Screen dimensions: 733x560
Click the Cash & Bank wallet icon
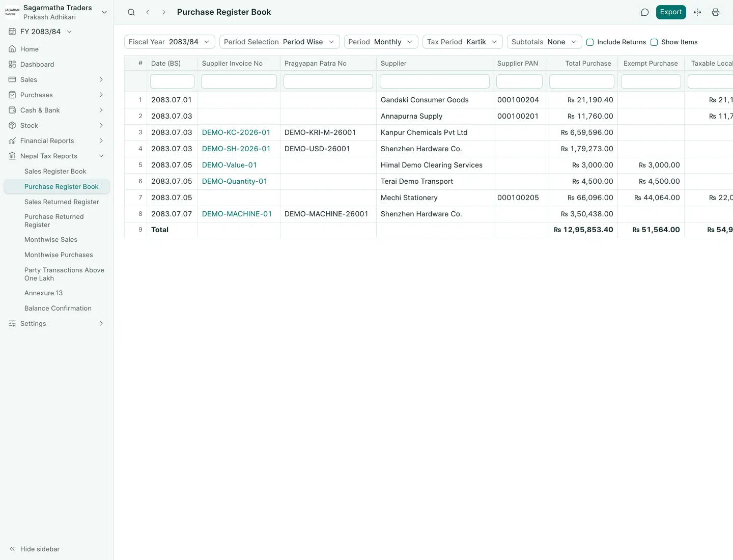click(12, 110)
